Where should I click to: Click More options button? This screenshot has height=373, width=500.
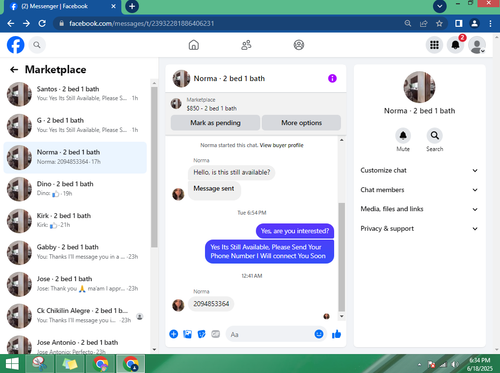click(301, 123)
